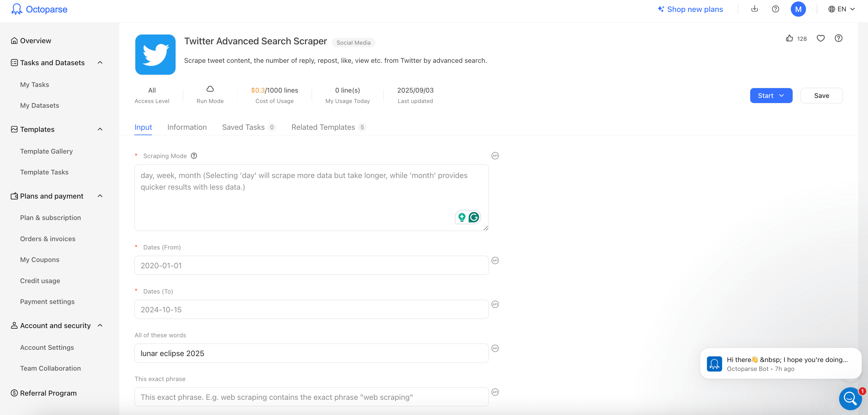This screenshot has height=415, width=868.
Task: Open the Start button dropdown arrow
Action: click(782, 96)
